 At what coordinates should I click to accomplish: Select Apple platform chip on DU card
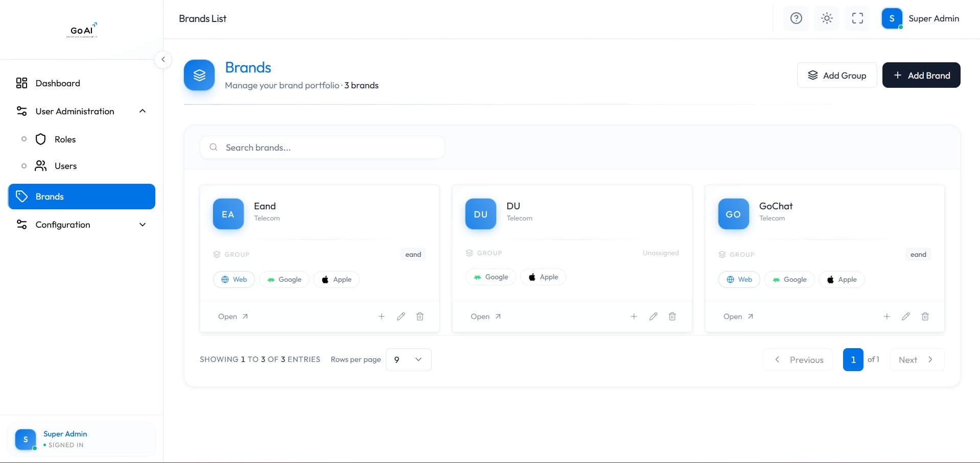click(x=543, y=277)
